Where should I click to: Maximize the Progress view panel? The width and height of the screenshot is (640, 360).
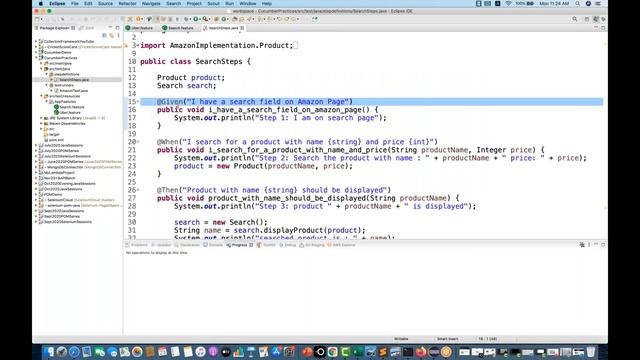[x=603, y=245]
